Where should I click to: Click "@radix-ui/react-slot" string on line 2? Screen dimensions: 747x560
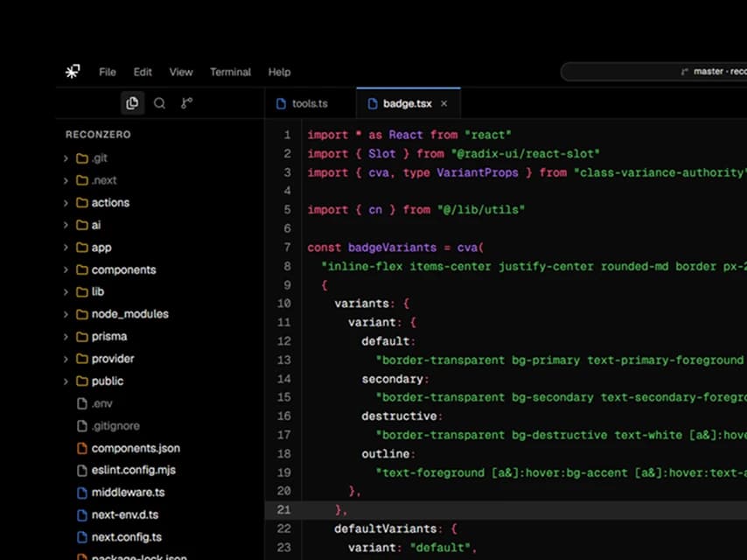(x=526, y=153)
